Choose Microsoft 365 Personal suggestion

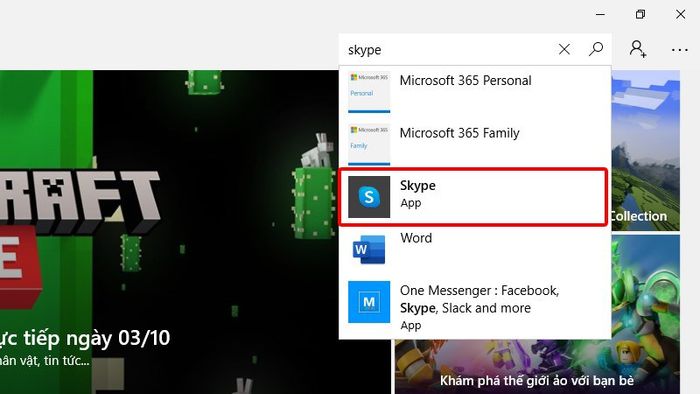coord(475,92)
